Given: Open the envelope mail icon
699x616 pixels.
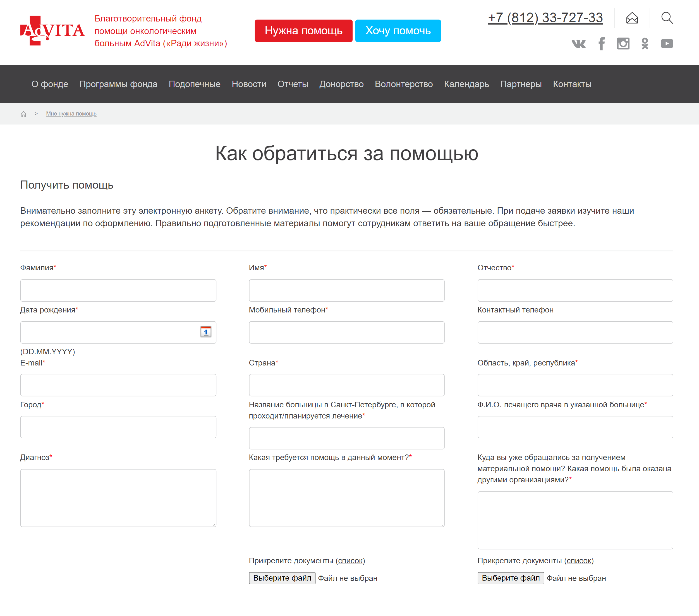Looking at the screenshot, I should click(x=632, y=18).
